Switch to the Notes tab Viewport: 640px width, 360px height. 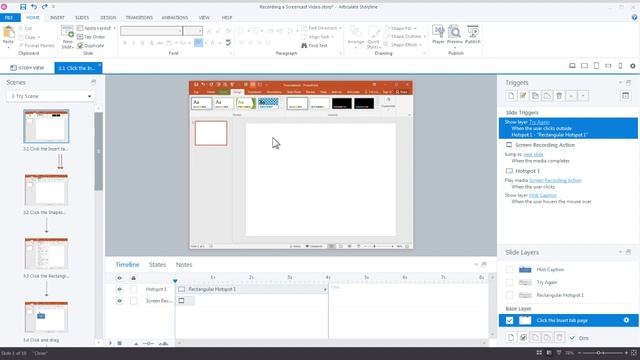[x=184, y=264]
